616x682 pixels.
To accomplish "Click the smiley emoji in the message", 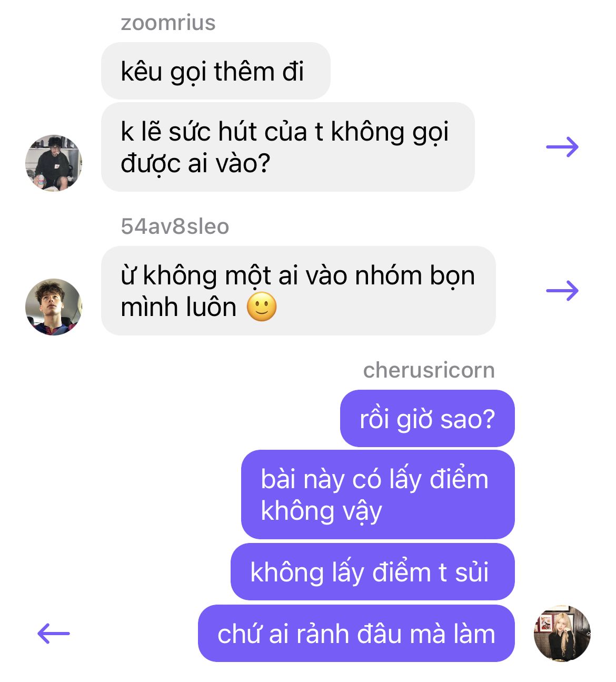I will point(262,307).
